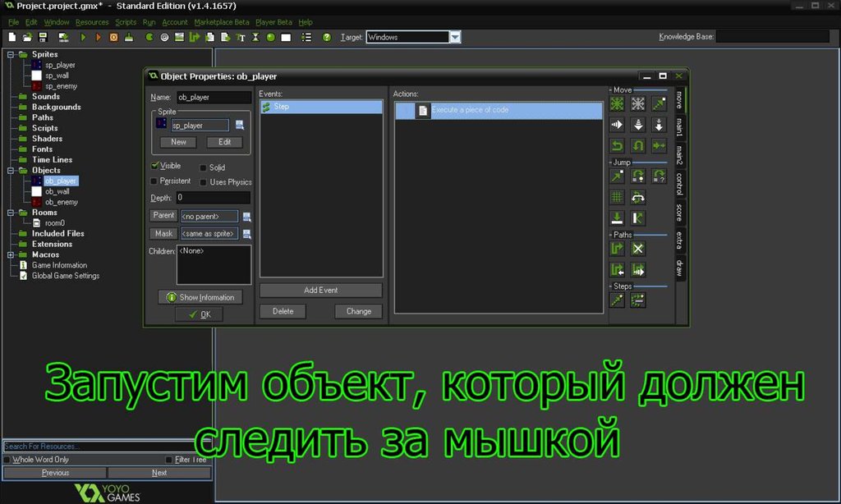Open the mask selection menu icon
This screenshot has height=504, width=841.
(x=246, y=234)
